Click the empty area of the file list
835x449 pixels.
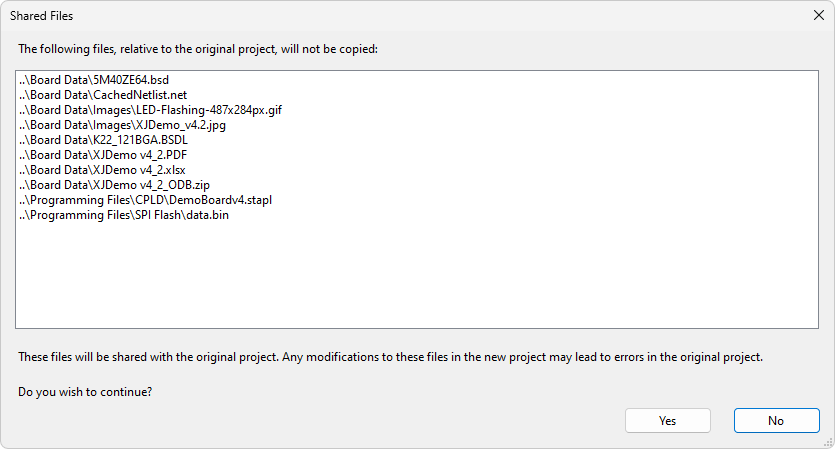coord(417,280)
